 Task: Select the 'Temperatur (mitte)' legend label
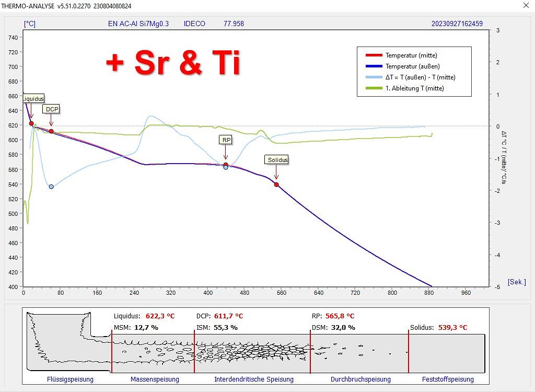point(411,55)
